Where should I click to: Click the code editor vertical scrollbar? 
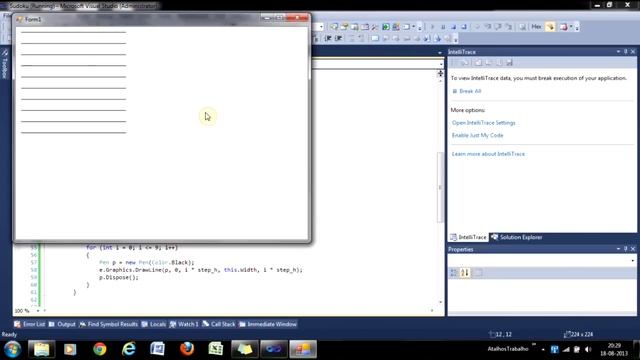coord(440,187)
